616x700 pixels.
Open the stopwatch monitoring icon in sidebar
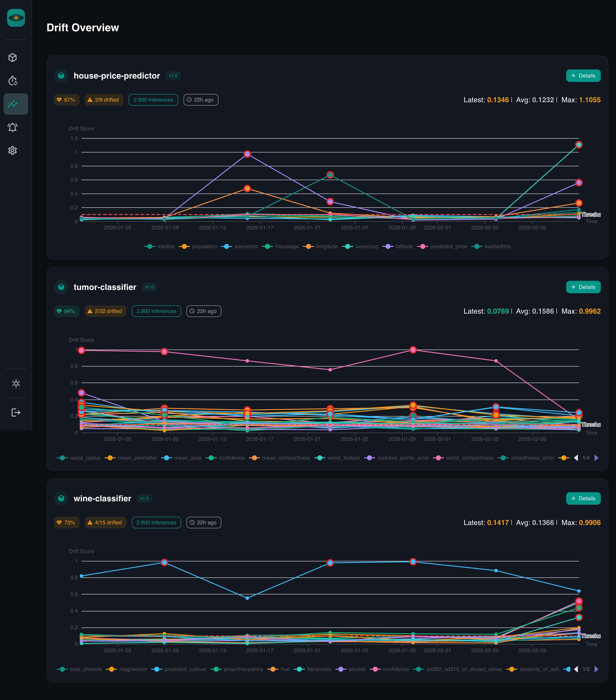tap(13, 81)
